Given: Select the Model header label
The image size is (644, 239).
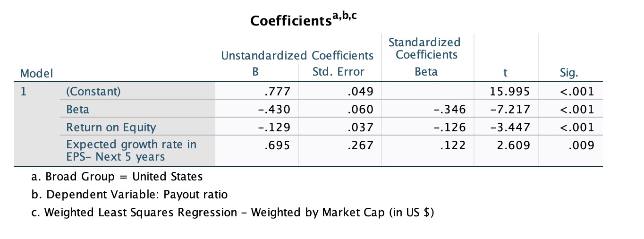Looking at the screenshot, I should 36,73.
